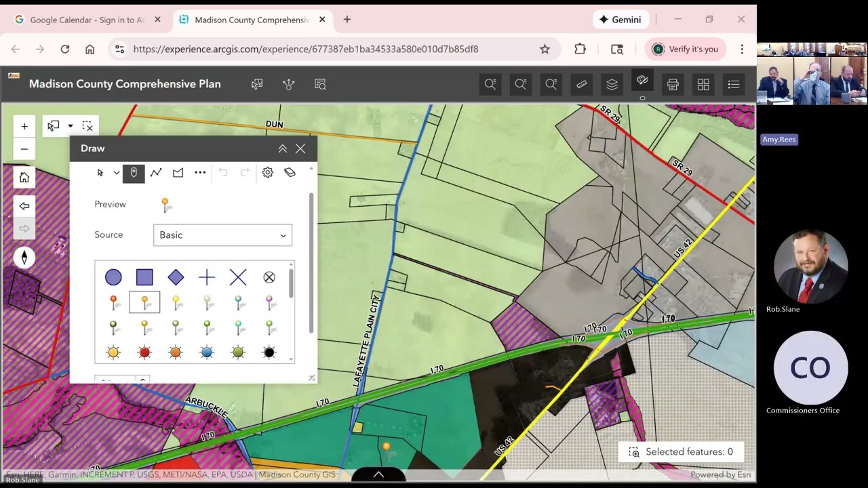Select the polyline draw tool
The height and width of the screenshot is (488, 868).
point(156,173)
